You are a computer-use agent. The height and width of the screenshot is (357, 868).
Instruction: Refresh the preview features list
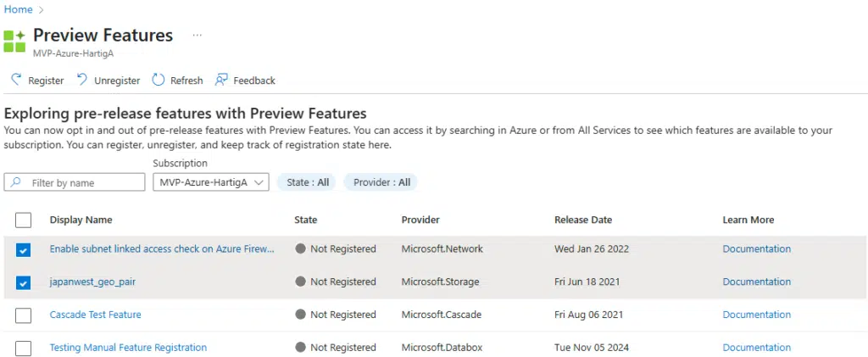tap(178, 81)
